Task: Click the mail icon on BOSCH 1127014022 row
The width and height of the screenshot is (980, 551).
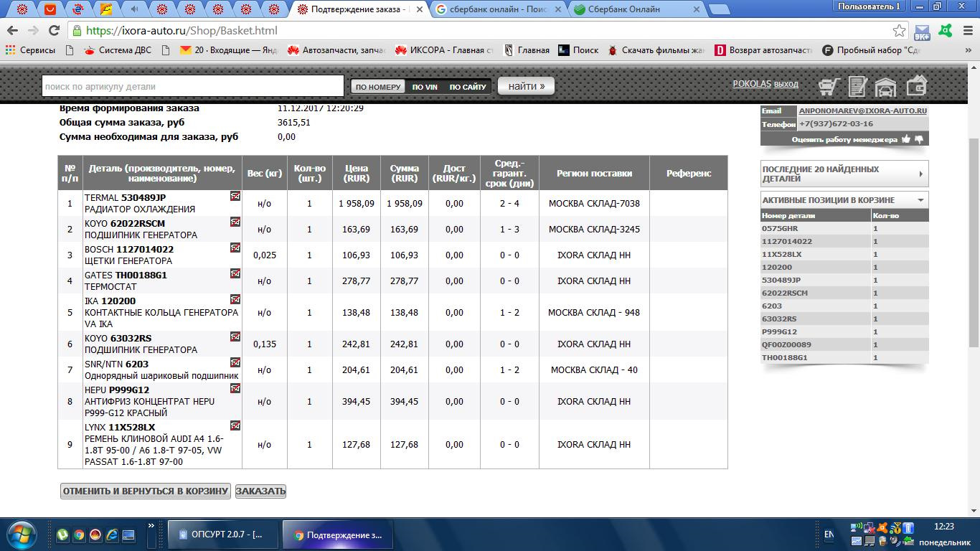Action: pos(235,248)
